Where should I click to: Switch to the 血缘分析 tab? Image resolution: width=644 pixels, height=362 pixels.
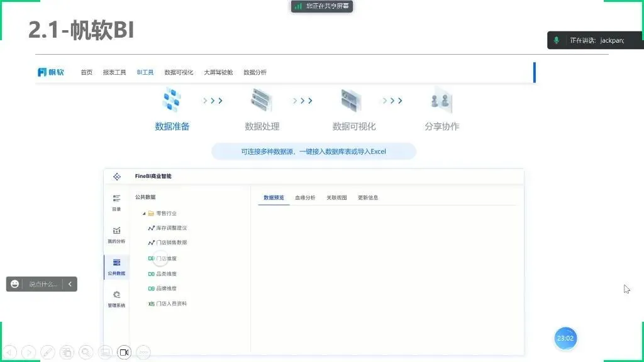coord(305,198)
